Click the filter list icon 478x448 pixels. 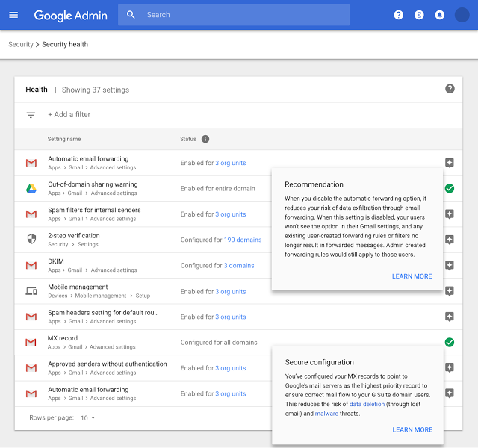coord(31,115)
